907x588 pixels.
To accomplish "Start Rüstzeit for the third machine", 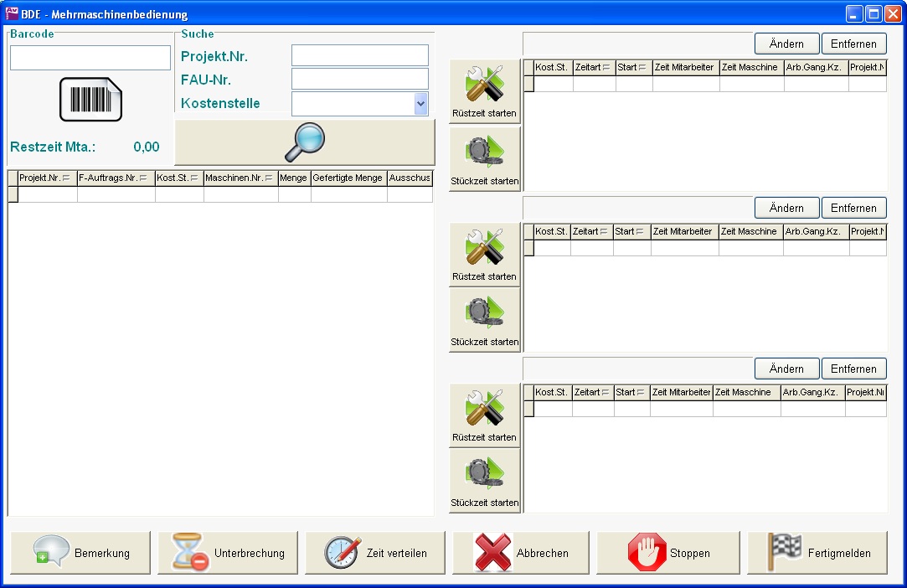I will (x=484, y=415).
